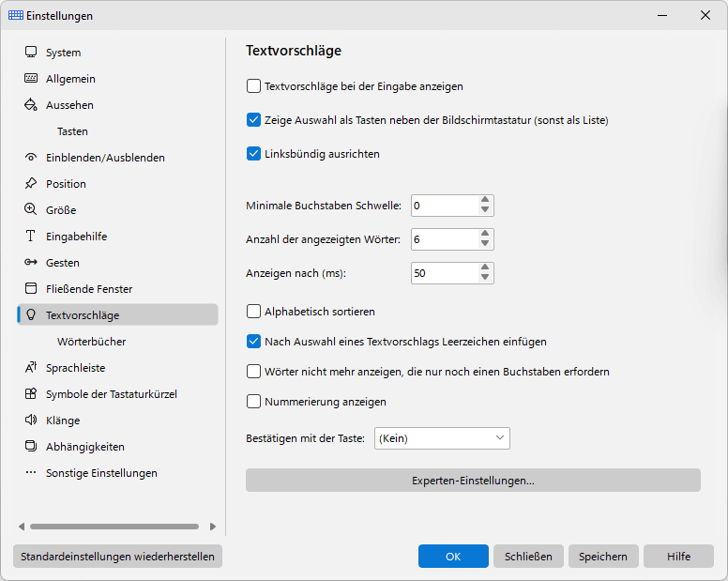Click the Fließende Fenster window icon
The image size is (728, 581).
[31, 288]
